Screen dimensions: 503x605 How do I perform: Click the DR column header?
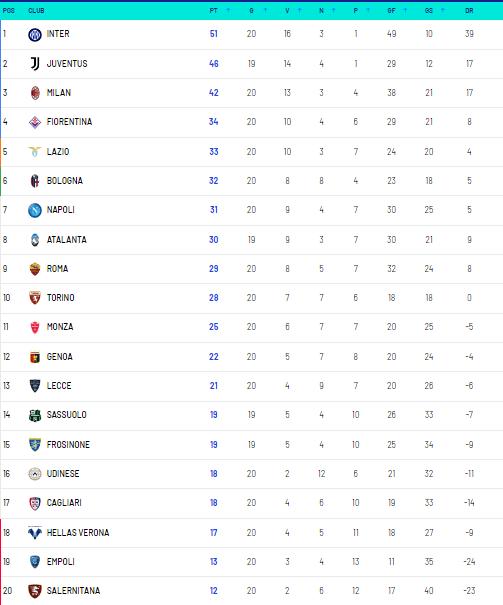tap(469, 11)
